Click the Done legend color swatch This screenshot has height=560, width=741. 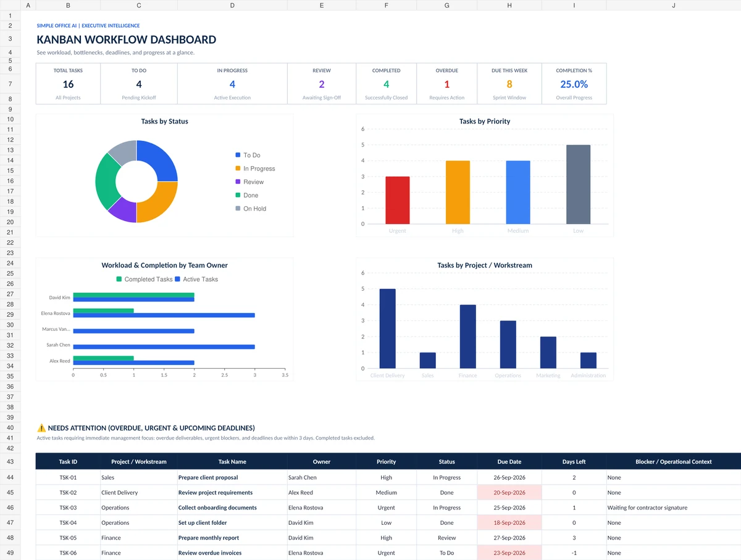[238, 195]
